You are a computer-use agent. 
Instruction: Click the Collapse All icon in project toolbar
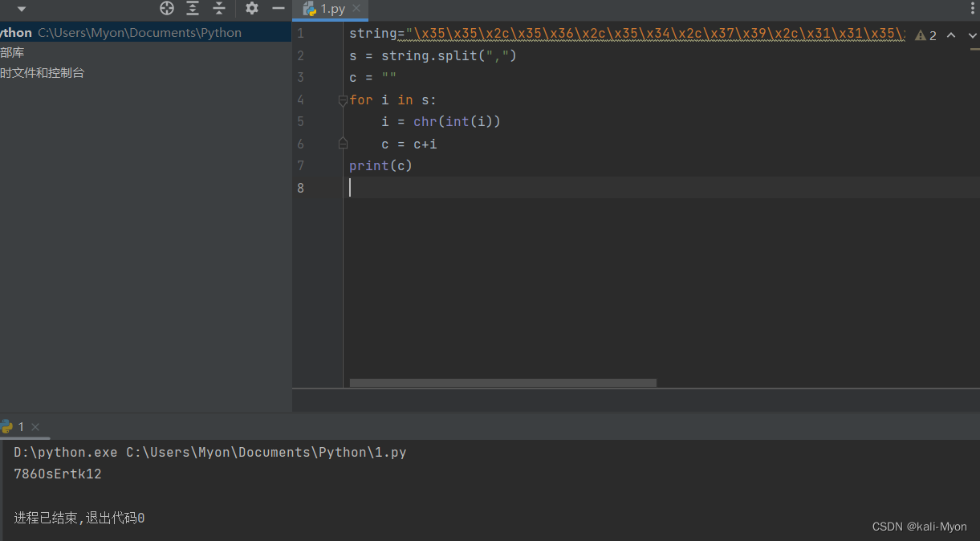pos(219,8)
